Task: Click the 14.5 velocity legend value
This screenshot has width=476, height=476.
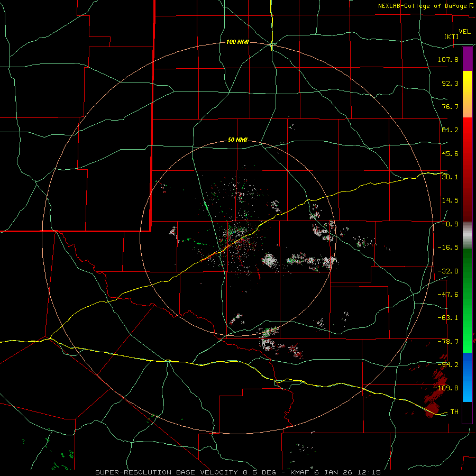Action: [450, 200]
